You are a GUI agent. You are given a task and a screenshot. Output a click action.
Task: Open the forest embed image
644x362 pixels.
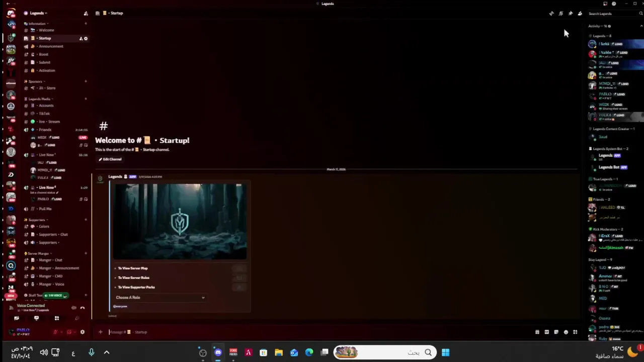180,222
